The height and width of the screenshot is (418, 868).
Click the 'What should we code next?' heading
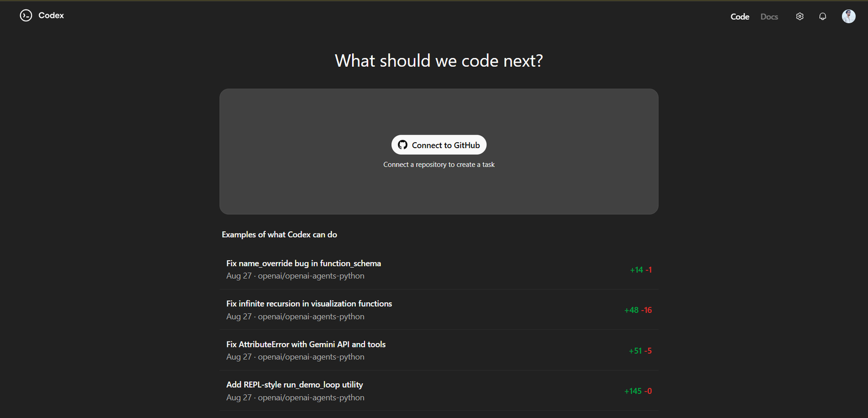tap(439, 61)
